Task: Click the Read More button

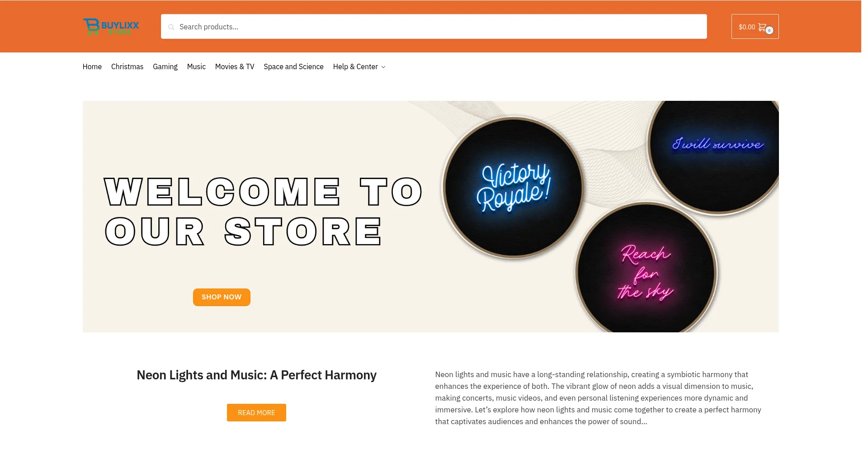Action: click(x=256, y=412)
